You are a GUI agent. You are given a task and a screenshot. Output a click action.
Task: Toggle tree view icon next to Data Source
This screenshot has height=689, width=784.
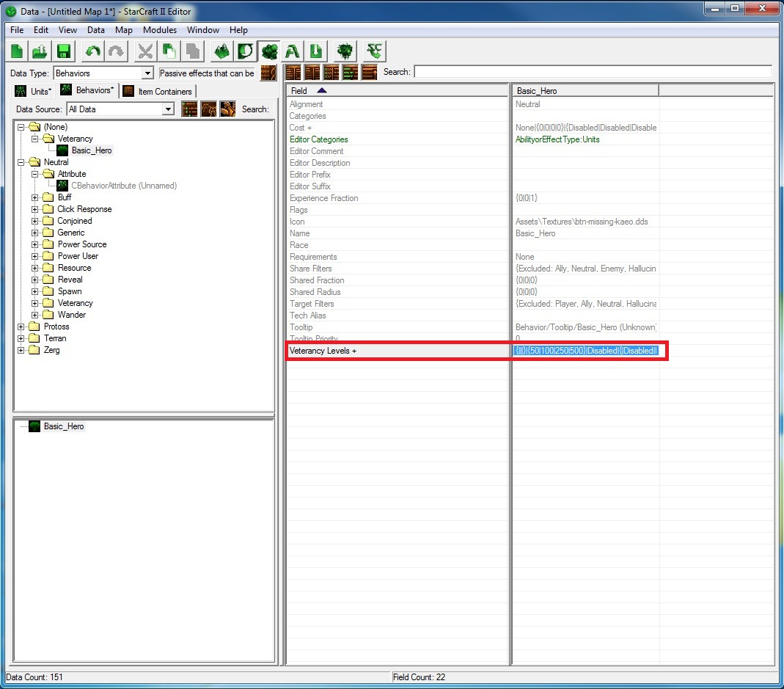click(189, 109)
